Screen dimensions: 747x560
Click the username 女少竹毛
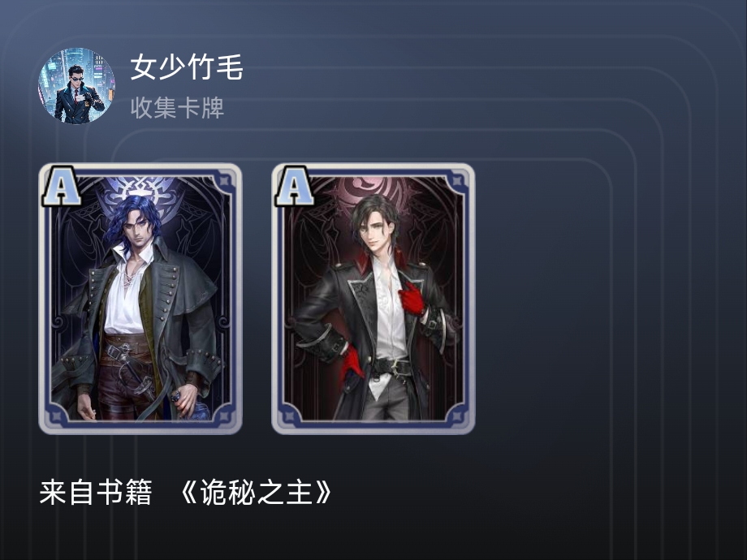187,67
